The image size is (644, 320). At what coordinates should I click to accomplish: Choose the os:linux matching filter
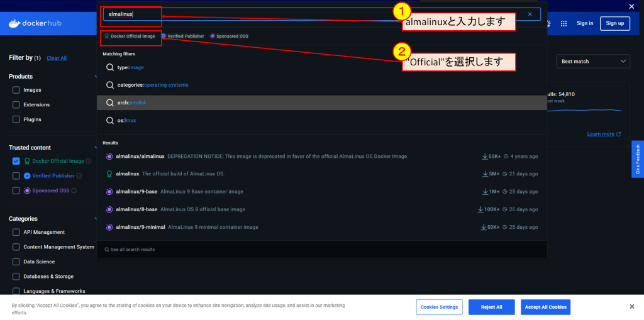pos(321,120)
